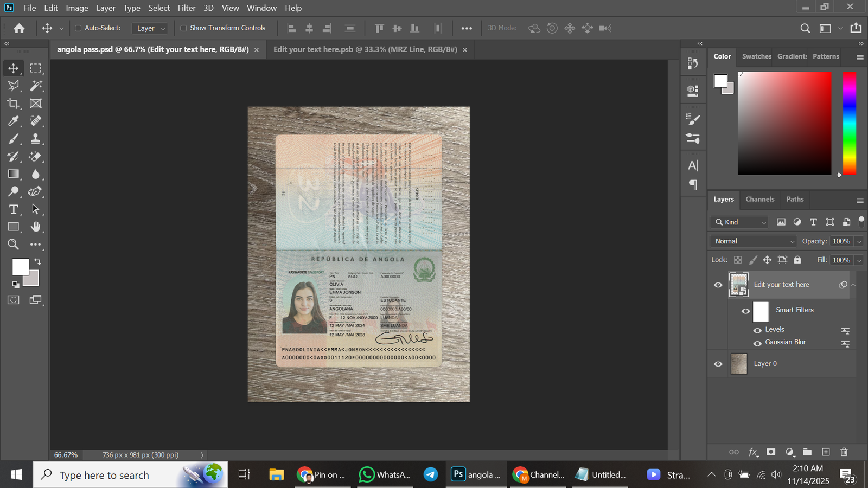Click the vertical hue spectrum slider
Viewport: 868px width, 488px height.
[849, 123]
